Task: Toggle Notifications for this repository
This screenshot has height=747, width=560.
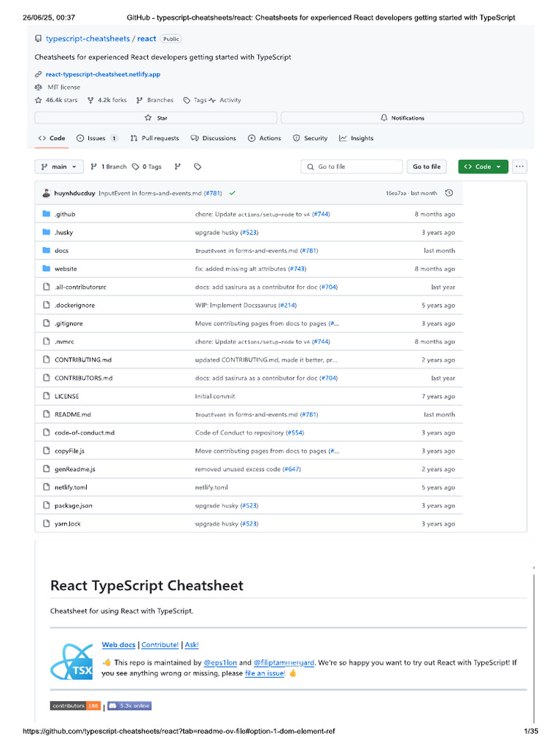Action: tap(402, 117)
